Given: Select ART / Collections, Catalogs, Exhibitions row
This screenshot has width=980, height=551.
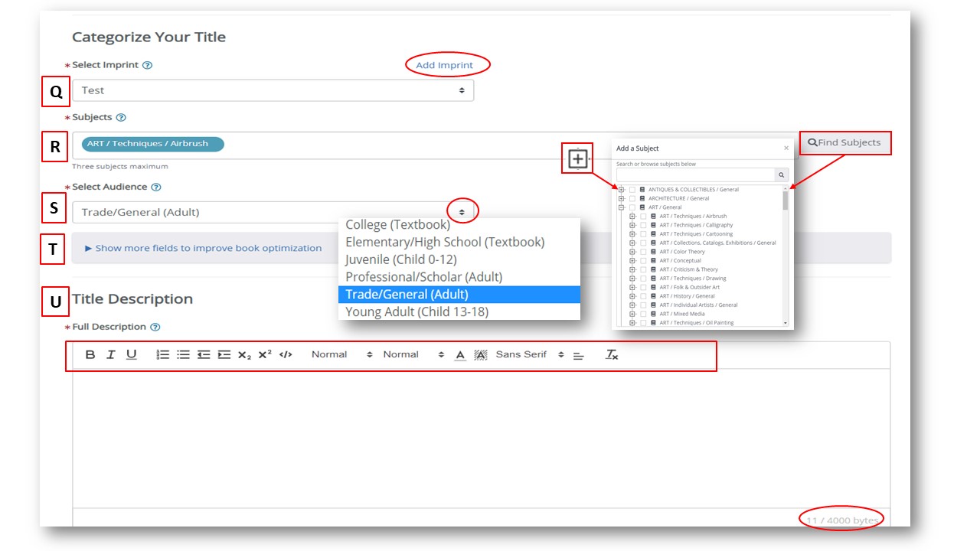Looking at the screenshot, I should (x=717, y=243).
